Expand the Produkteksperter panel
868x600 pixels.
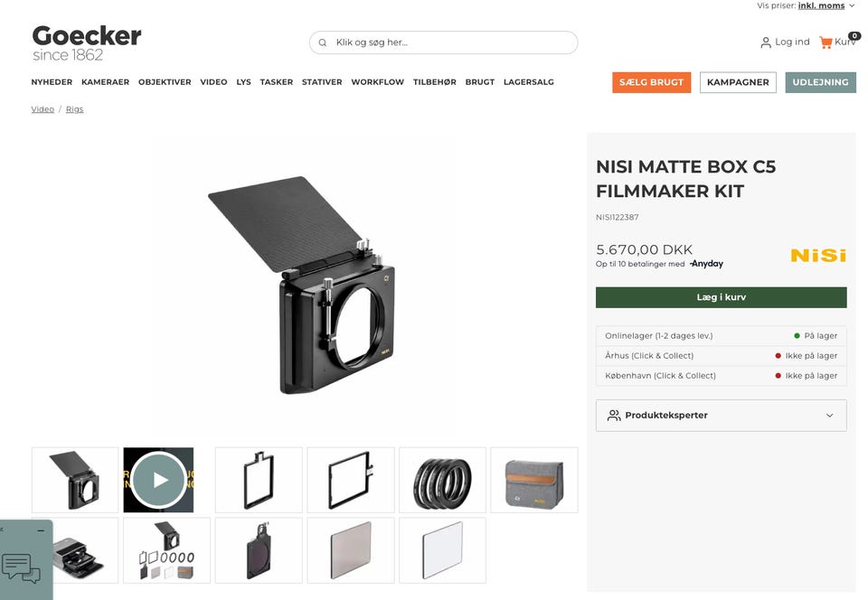pos(721,416)
